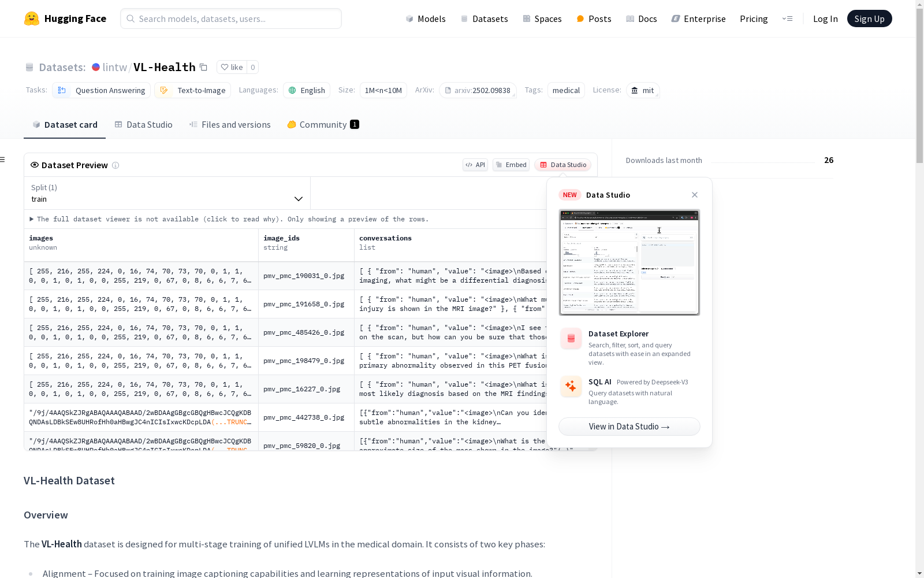
Task: Select the Text-to-Image task tag
Action: pyautogui.click(x=193, y=90)
